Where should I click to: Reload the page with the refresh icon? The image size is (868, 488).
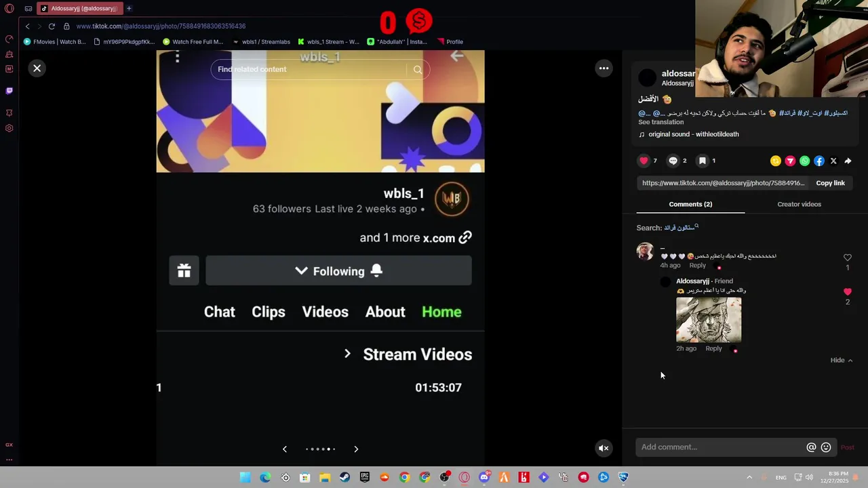click(x=52, y=26)
